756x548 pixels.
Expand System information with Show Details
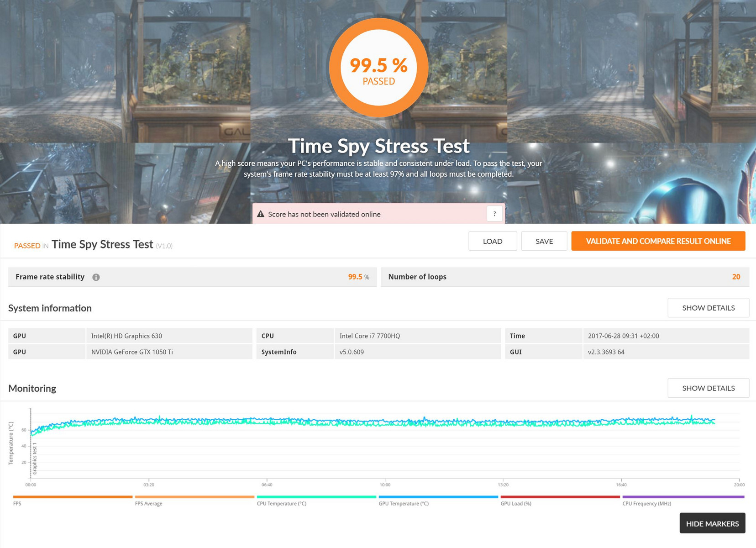[708, 308]
